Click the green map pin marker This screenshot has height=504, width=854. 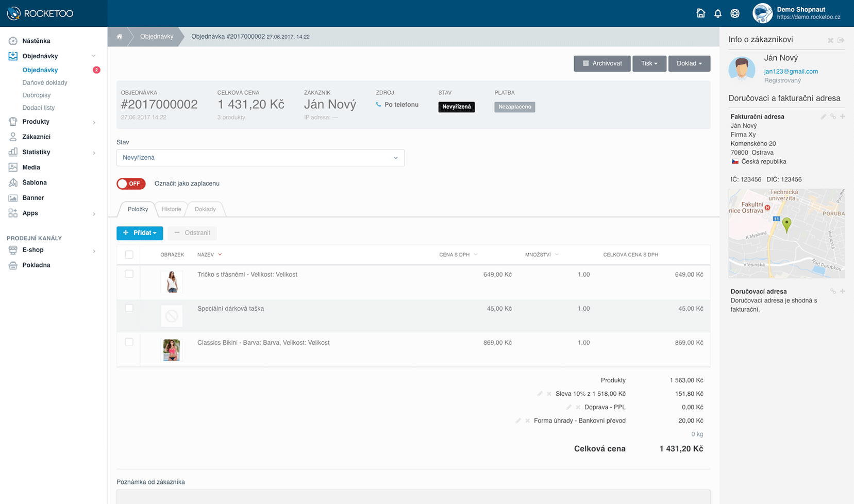click(x=786, y=225)
